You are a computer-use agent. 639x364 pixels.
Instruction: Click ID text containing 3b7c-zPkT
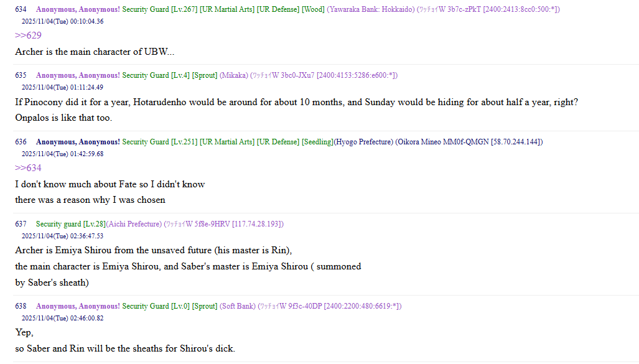click(x=488, y=9)
